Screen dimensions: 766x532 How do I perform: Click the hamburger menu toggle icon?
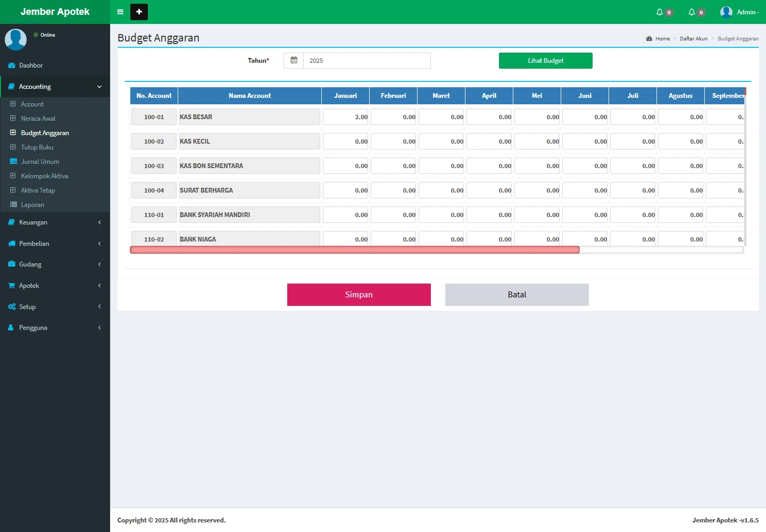pyautogui.click(x=120, y=12)
